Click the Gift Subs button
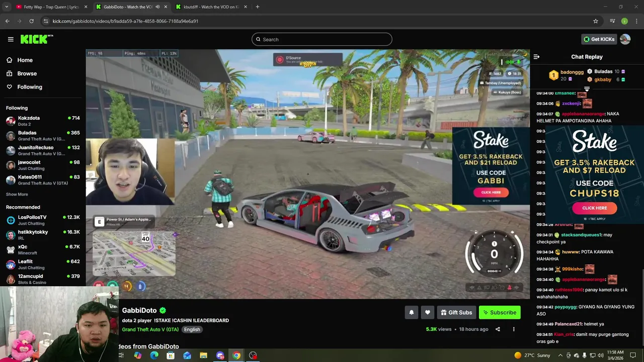This screenshot has width=644, height=362. pyautogui.click(x=456, y=312)
